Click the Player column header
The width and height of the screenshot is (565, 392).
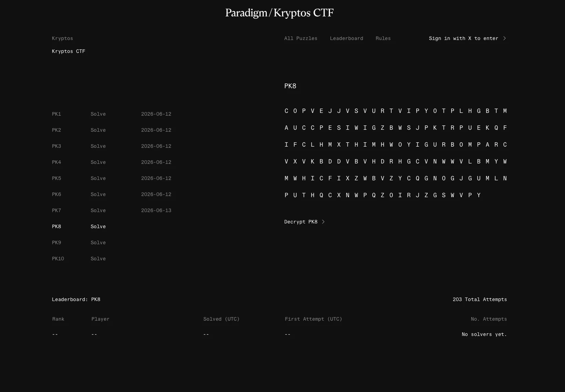(x=100, y=319)
